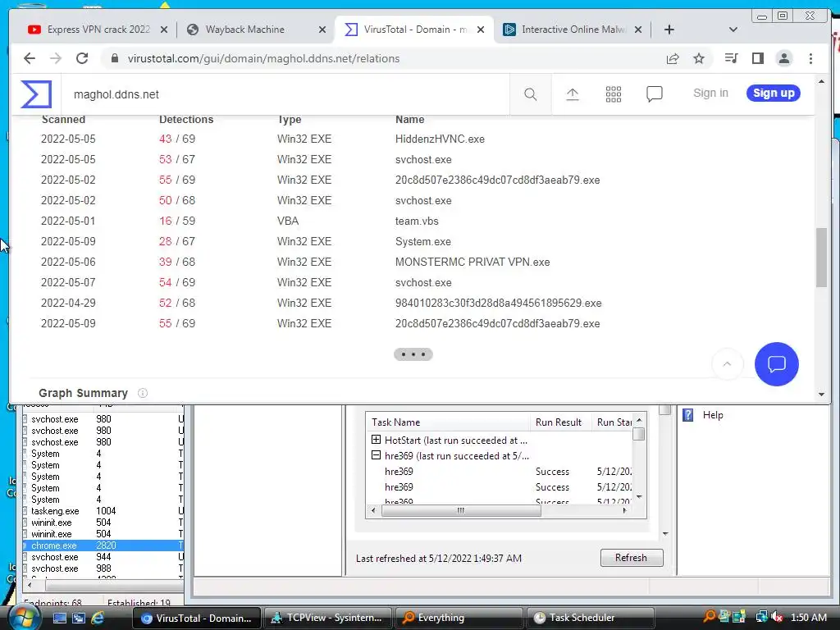Select the VirusTotal - Domain tab
Image resolution: width=840 pixels, height=630 pixels.
click(416, 30)
